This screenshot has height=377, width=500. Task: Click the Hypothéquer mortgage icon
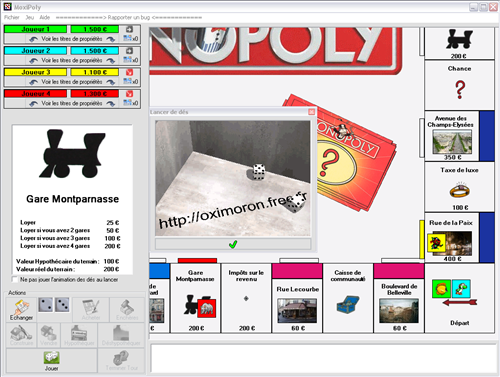click(79, 335)
